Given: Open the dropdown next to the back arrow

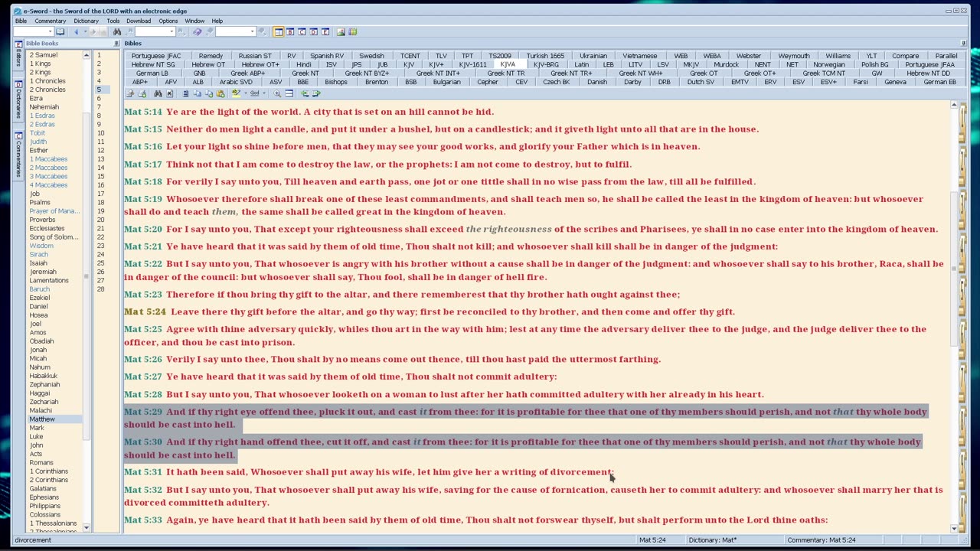Looking at the screenshot, I should pyautogui.click(x=85, y=31).
